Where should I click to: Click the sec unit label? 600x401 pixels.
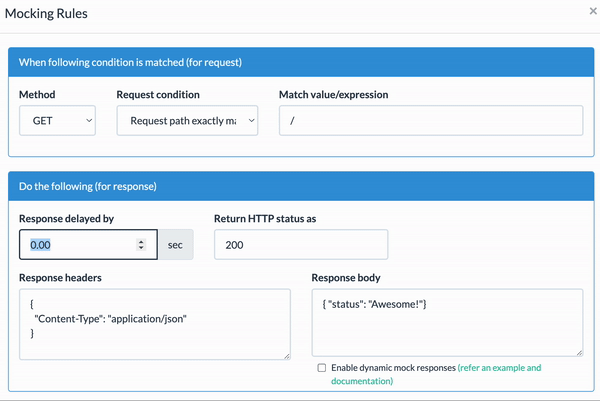click(x=175, y=245)
